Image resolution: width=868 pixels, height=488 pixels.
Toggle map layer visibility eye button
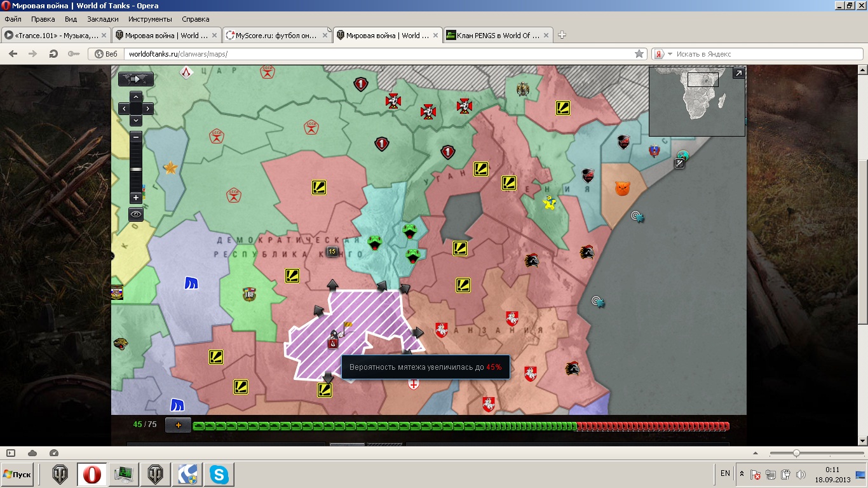click(136, 215)
